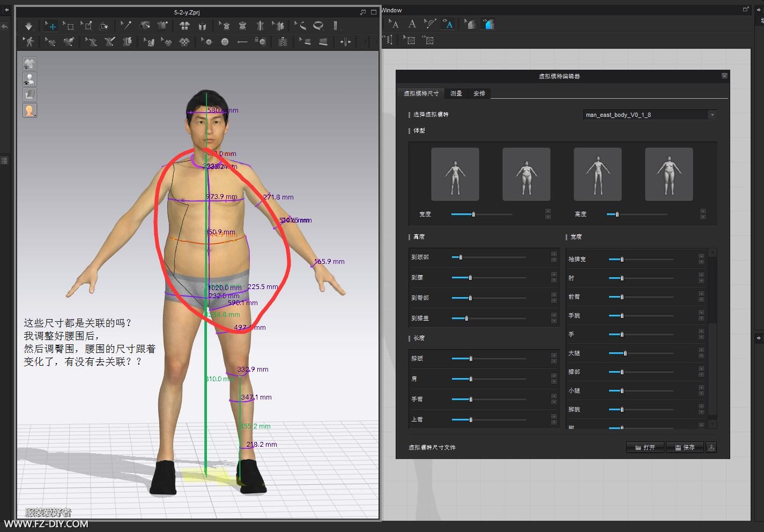This screenshot has width=764, height=532.
Task: Toggle Show 2D Annotation eye icon
Action: pyautogui.click(x=447, y=24)
